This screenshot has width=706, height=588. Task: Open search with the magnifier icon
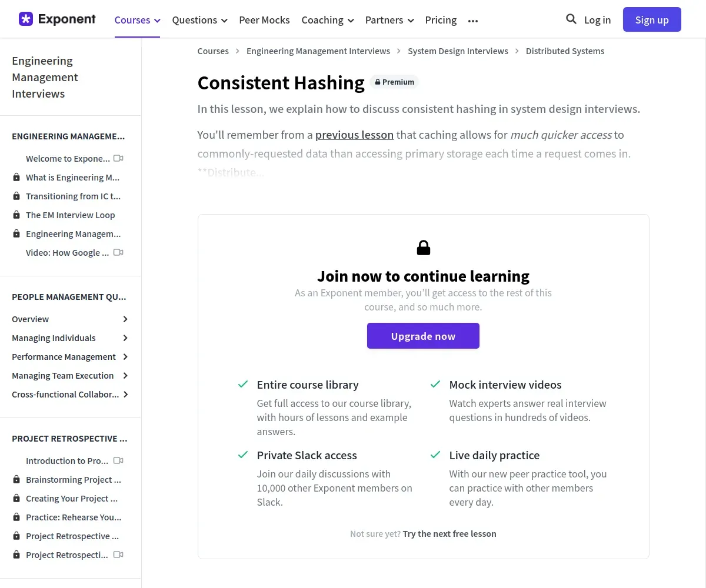571,19
